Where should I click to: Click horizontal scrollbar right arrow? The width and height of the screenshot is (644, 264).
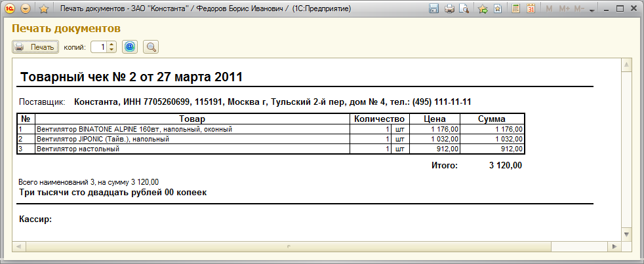[614, 247]
